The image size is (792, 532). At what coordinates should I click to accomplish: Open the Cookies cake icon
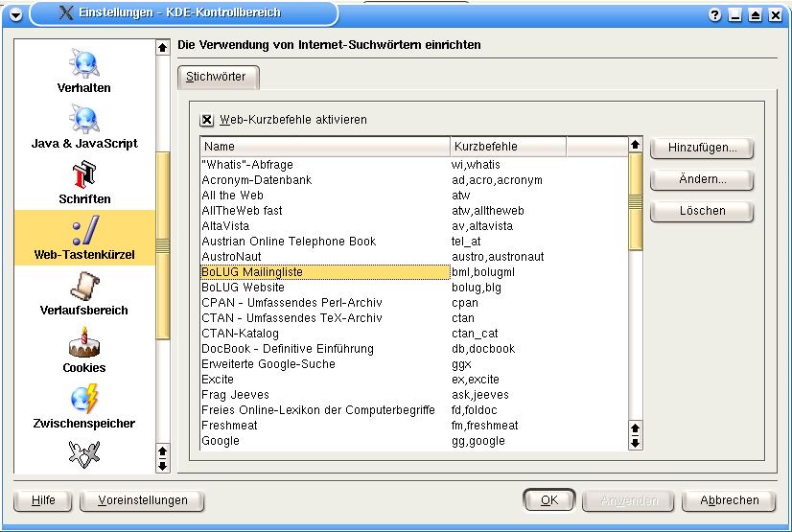click(x=84, y=343)
